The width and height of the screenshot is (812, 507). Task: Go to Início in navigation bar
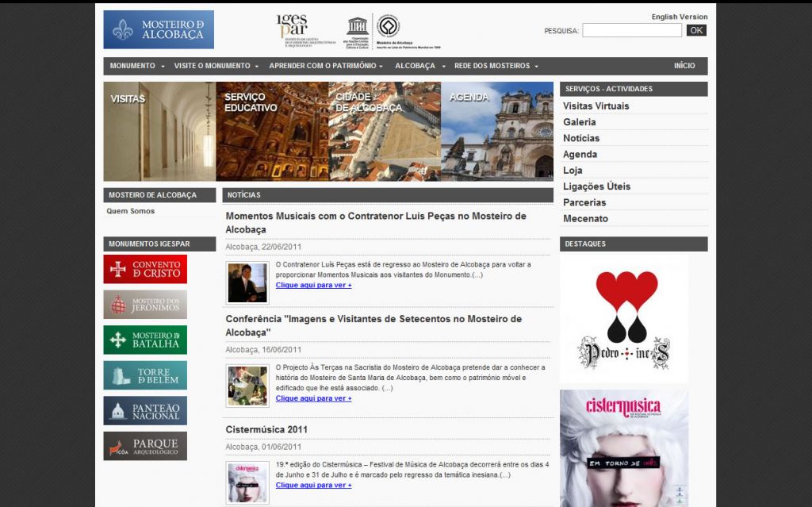pyautogui.click(x=684, y=66)
